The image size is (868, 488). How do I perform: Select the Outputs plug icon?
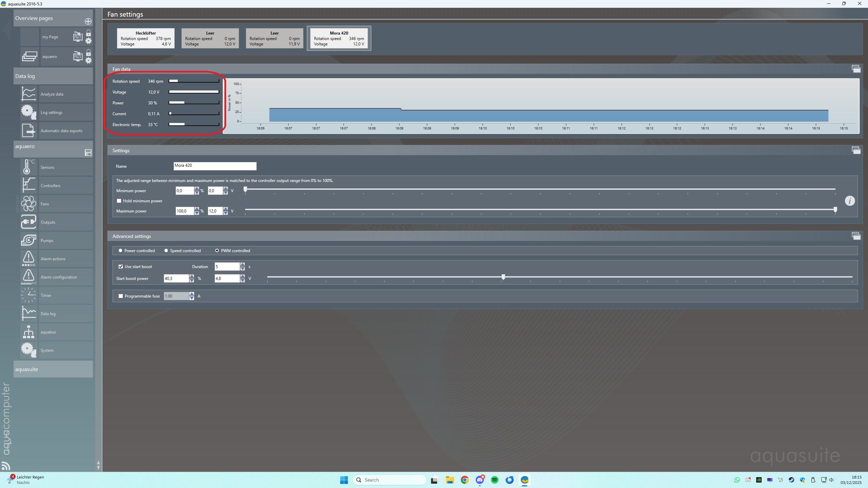click(x=28, y=222)
